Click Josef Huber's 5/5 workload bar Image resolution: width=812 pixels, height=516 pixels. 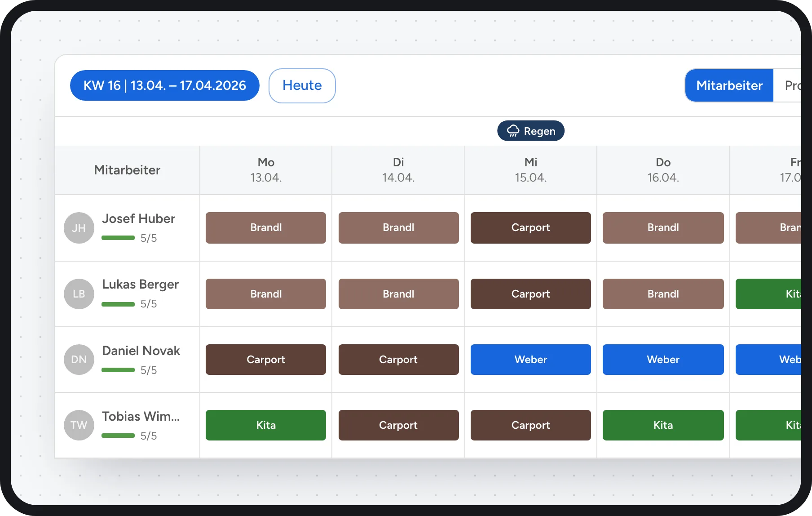pyautogui.click(x=118, y=238)
